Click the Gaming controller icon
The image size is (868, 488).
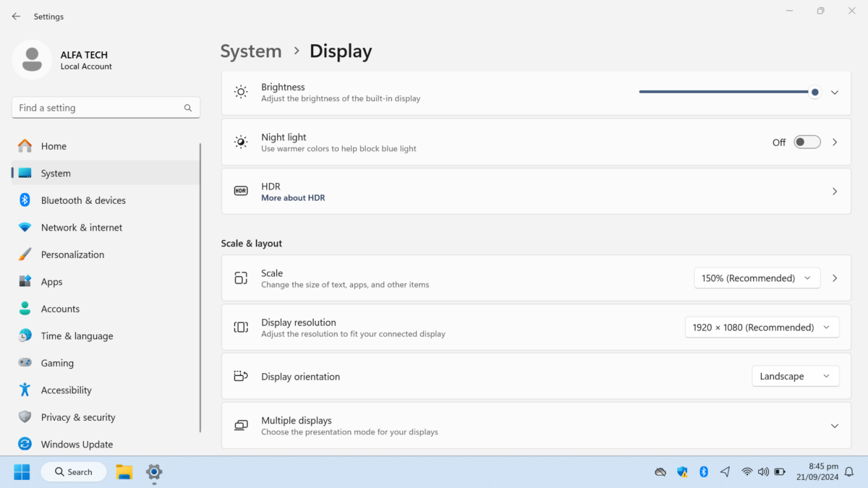point(25,363)
